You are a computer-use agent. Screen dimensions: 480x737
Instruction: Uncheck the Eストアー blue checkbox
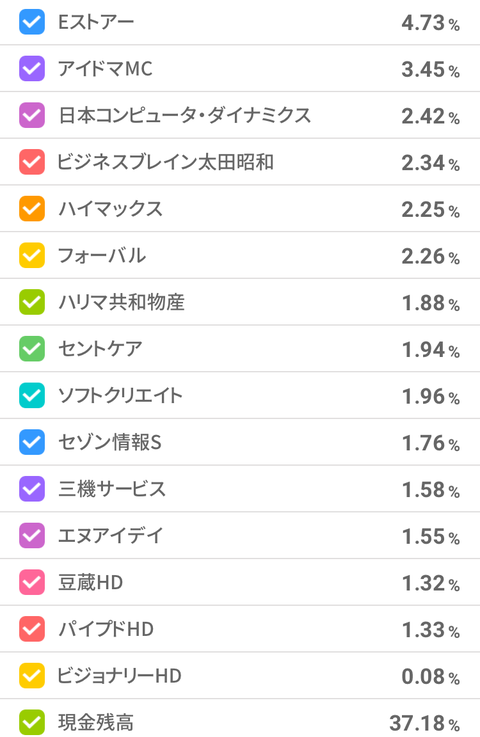tap(32, 22)
